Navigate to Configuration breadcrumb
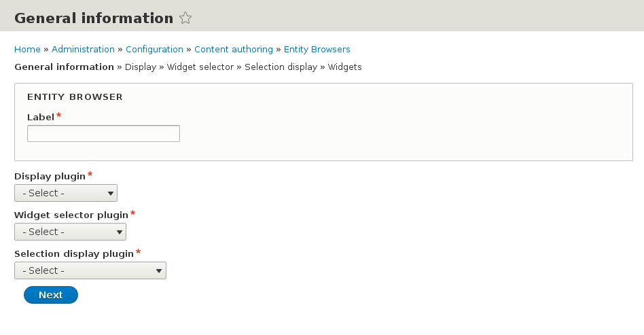Viewport: 644px width, 335px height. [154, 50]
